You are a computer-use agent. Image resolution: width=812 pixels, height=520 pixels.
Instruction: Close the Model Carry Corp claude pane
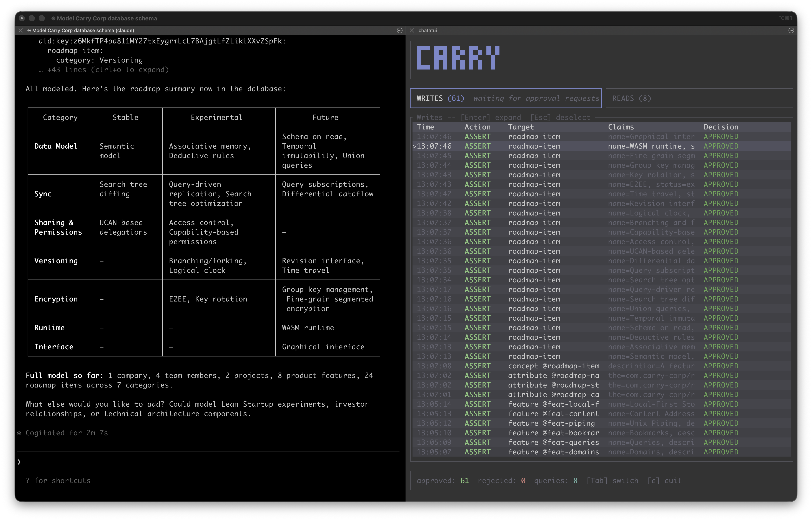[21, 30]
